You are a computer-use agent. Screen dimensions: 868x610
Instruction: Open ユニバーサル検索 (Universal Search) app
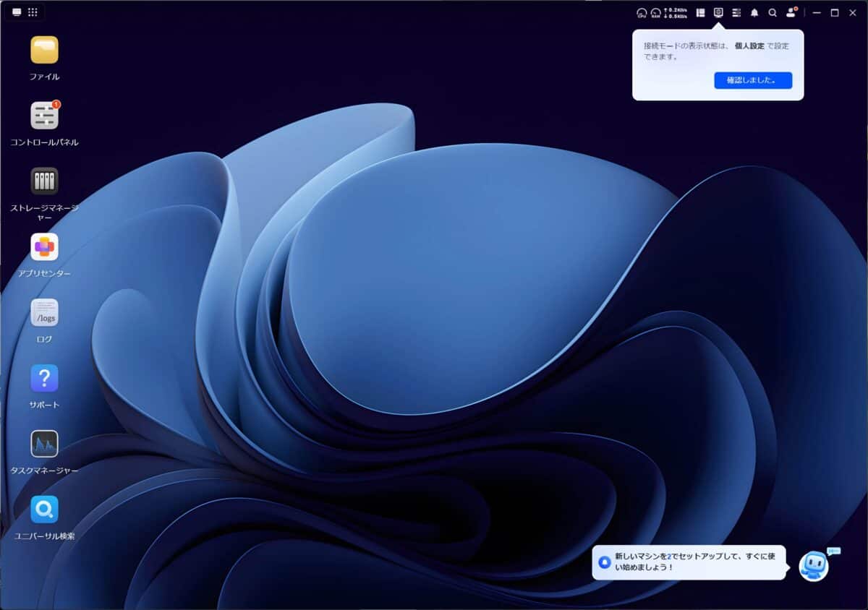point(44,510)
